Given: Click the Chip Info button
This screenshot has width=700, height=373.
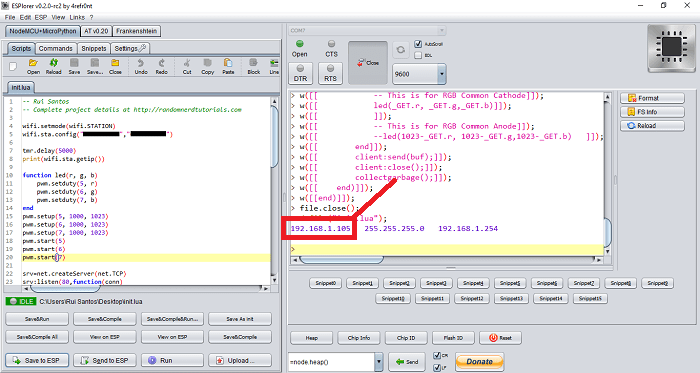Looking at the screenshot, I should 359,338.
